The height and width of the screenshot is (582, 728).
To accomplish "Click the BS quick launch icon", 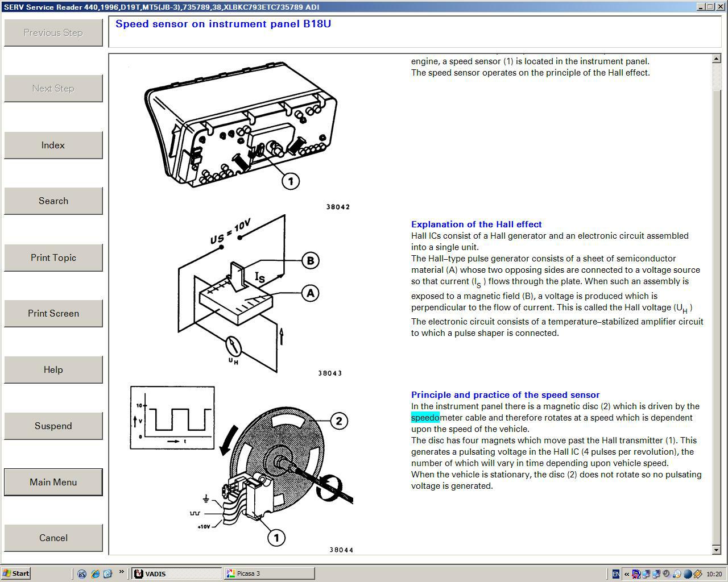I will click(82, 574).
